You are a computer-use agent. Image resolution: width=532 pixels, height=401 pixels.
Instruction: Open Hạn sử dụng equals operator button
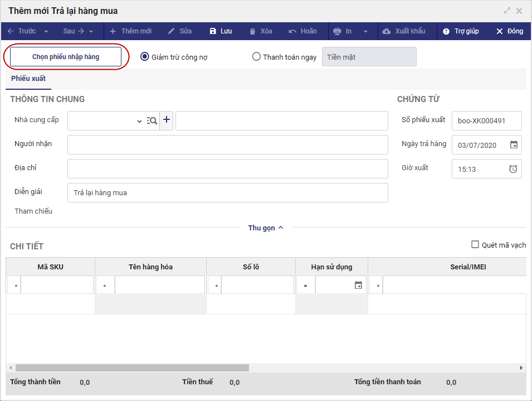tap(305, 286)
